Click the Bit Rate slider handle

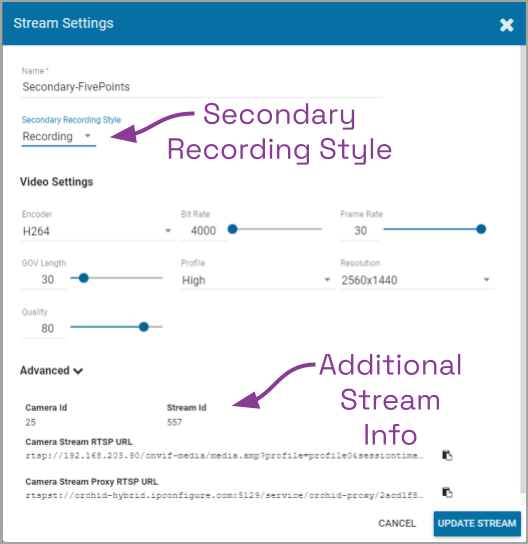pyautogui.click(x=232, y=229)
